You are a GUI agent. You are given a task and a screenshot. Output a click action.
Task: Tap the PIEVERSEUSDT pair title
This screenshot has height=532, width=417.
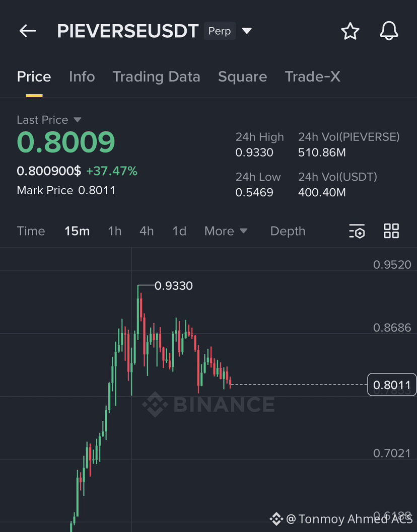pos(128,31)
